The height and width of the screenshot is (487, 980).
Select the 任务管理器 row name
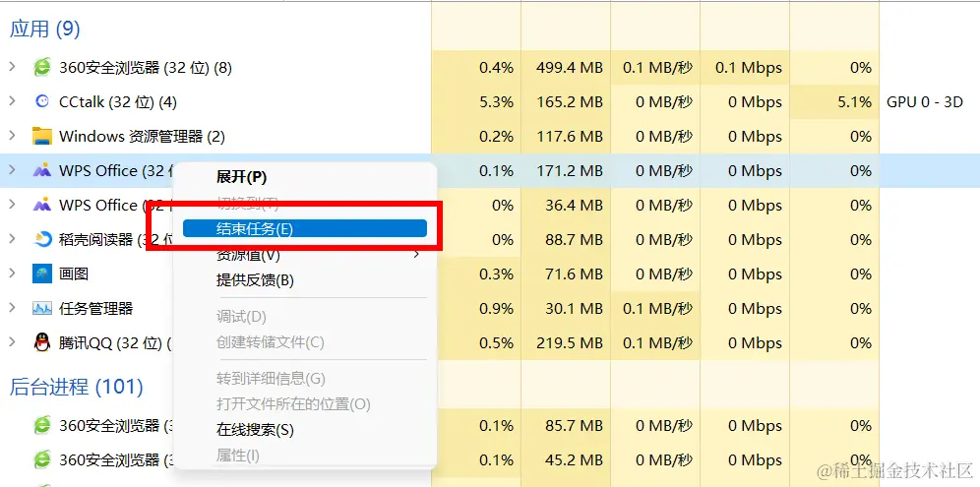coord(95,308)
